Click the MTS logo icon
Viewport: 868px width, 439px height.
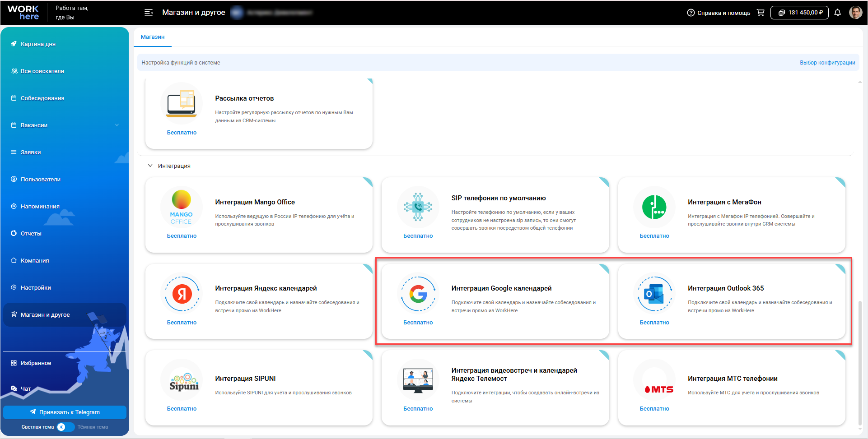pyautogui.click(x=659, y=389)
